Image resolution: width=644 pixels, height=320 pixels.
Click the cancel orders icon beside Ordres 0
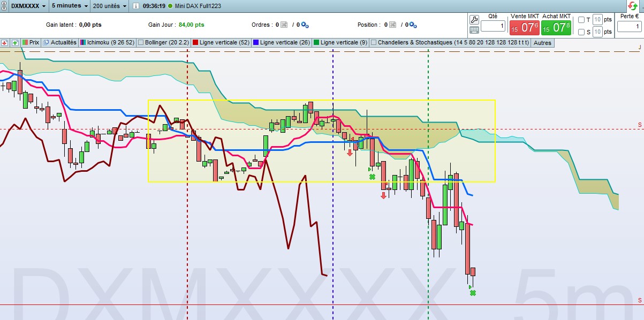284,25
